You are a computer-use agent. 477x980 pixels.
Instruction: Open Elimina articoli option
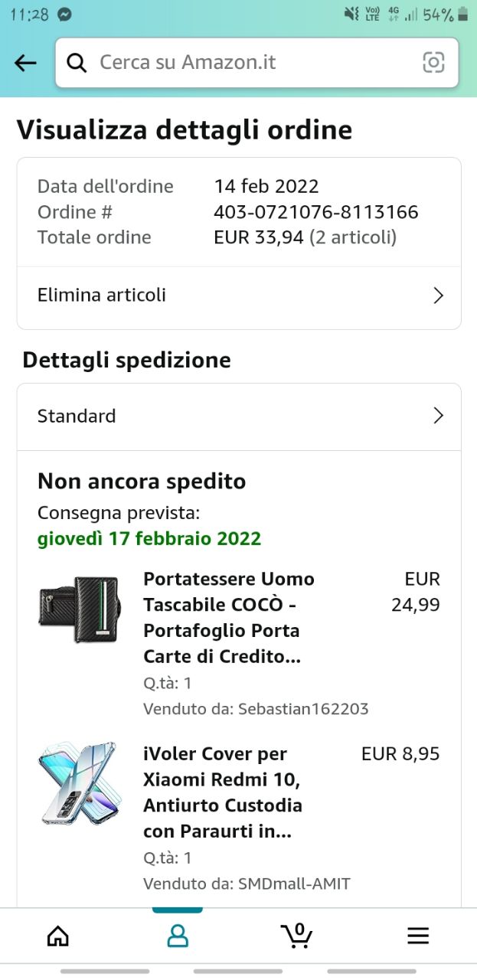pyautogui.click(x=102, y=296)
